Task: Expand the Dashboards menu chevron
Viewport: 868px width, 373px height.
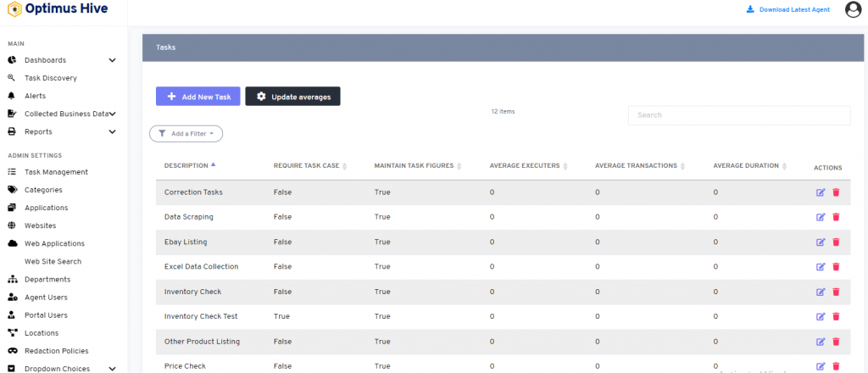Action: tap(113, 60)
